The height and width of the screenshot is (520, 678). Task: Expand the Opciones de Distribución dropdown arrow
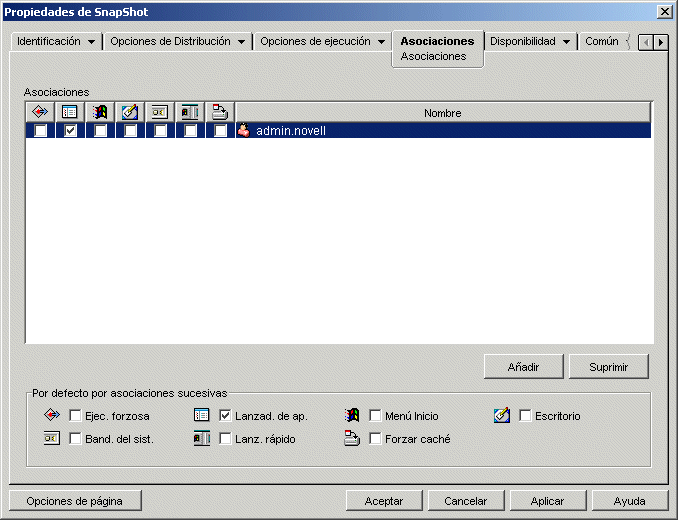[241, 42]
